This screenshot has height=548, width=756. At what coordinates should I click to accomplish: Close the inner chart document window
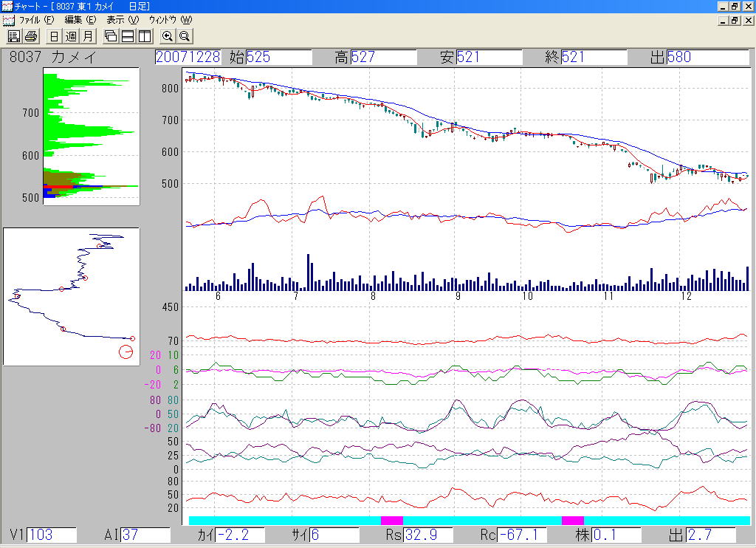(x=748, y=20)
